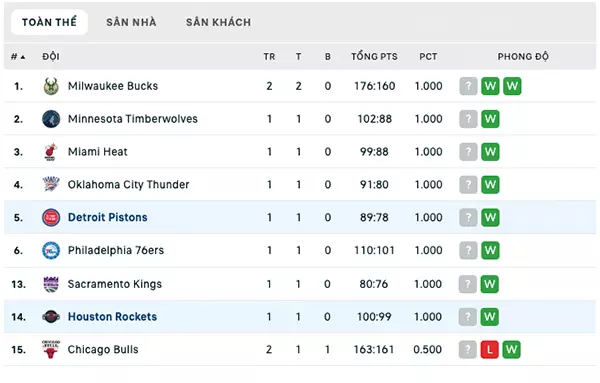Click the Philadelphia 76ers logo icon

[x=51, y=250]
